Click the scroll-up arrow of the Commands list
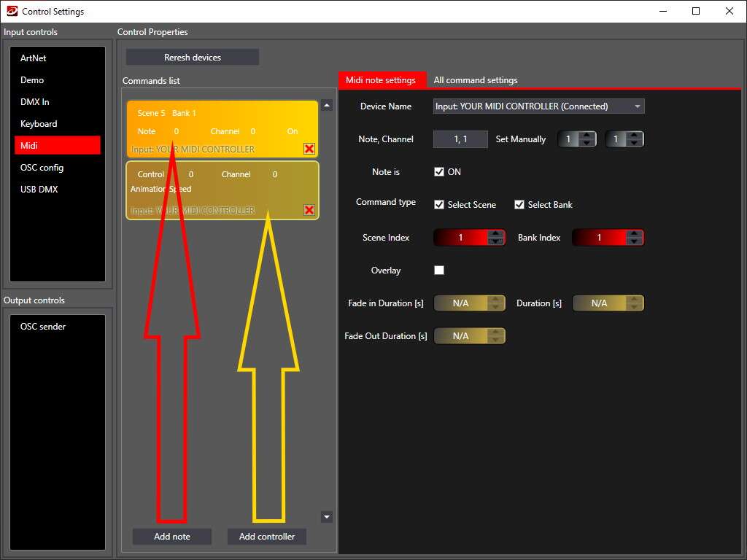 click(327, 104)
